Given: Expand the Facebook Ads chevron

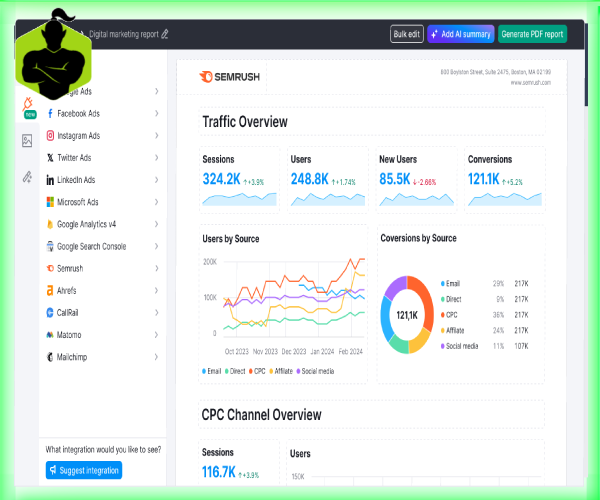Looking at the screenshot, I should tap(157, 113).
